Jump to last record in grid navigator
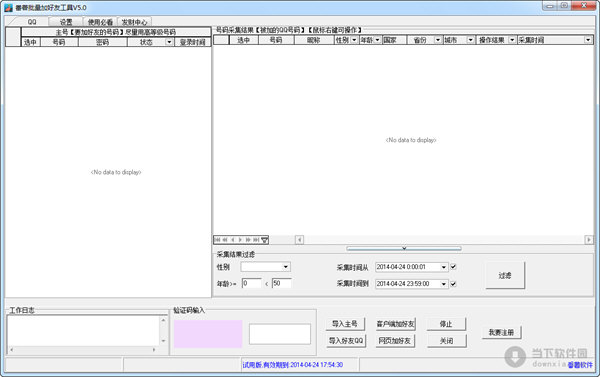 [256, 240]
